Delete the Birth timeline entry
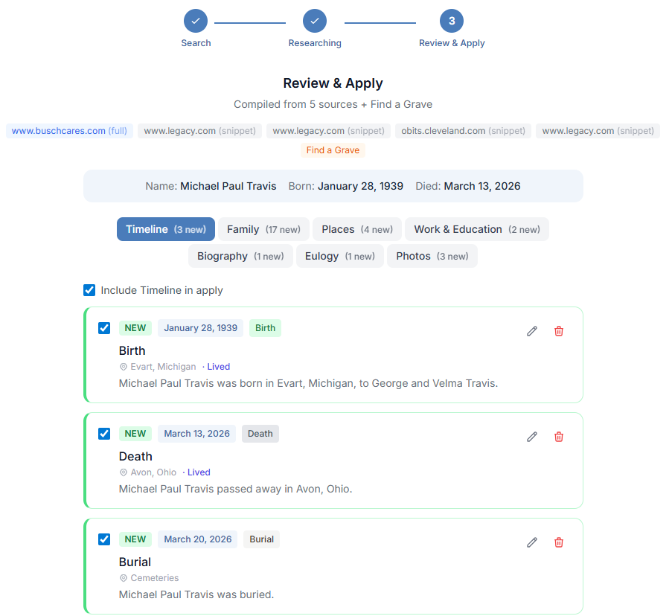The width and height of the screenshot is (672, 616). pyautogui.click(x=558, y=331)
